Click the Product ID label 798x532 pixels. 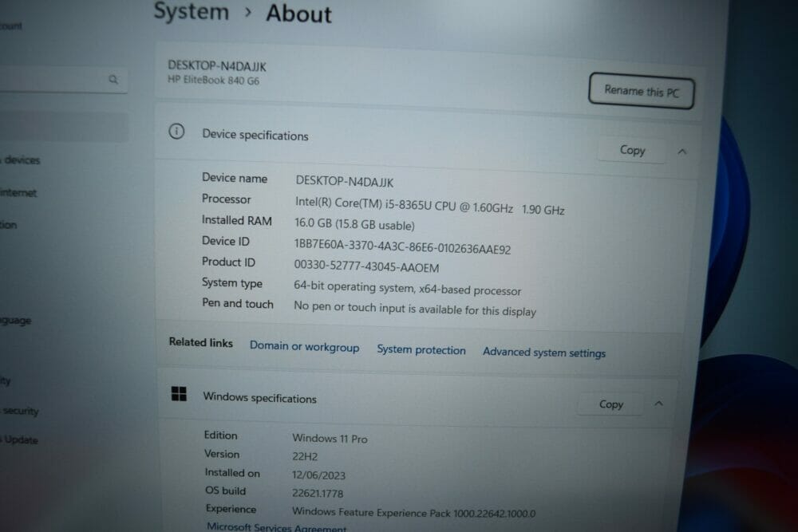point(228,262)
